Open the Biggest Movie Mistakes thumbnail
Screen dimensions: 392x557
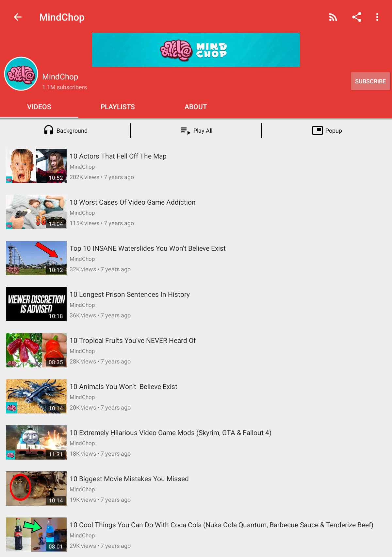(x=36, y=488)
